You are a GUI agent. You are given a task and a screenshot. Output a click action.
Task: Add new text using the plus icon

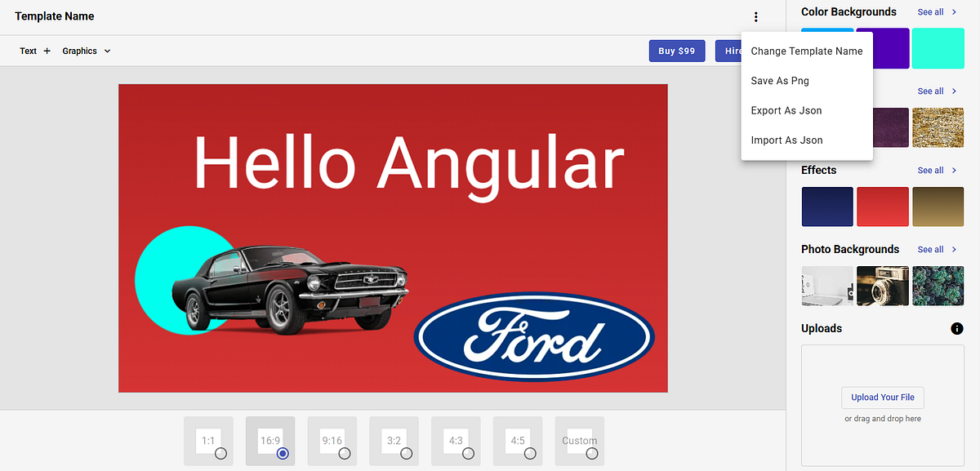click(47, 51)
